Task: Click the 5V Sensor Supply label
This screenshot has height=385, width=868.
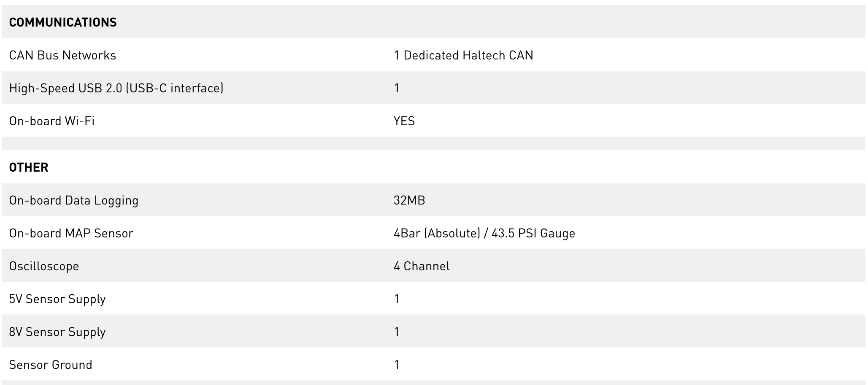Action: [57, 299]
